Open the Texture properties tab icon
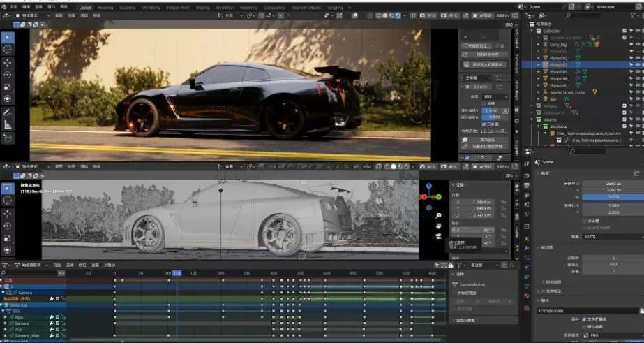Image resolution: width=644 pixels, height=343 pixels. coord(527,308)
